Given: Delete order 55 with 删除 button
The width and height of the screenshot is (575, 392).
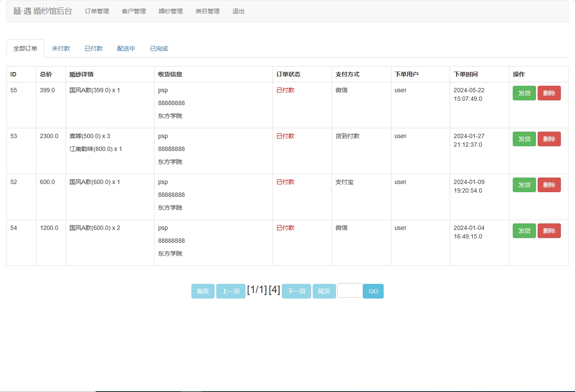Looking at the screenshot, I should [x=549, y=93].
